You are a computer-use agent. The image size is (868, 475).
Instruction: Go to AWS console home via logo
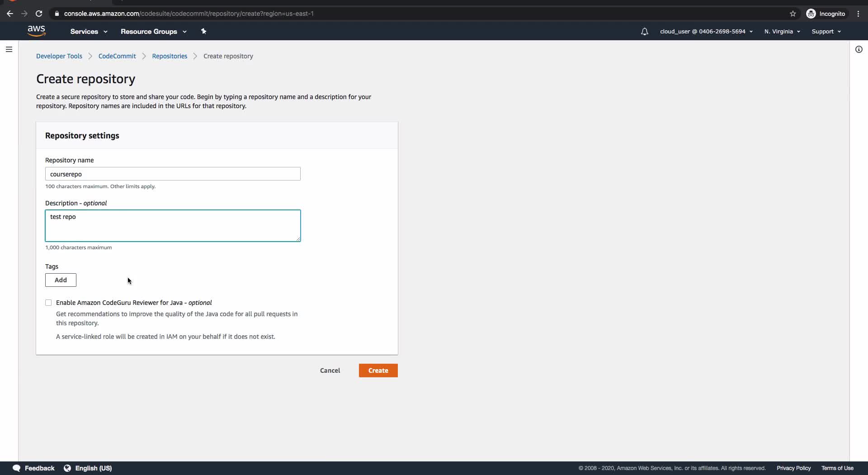click(36, 31)
